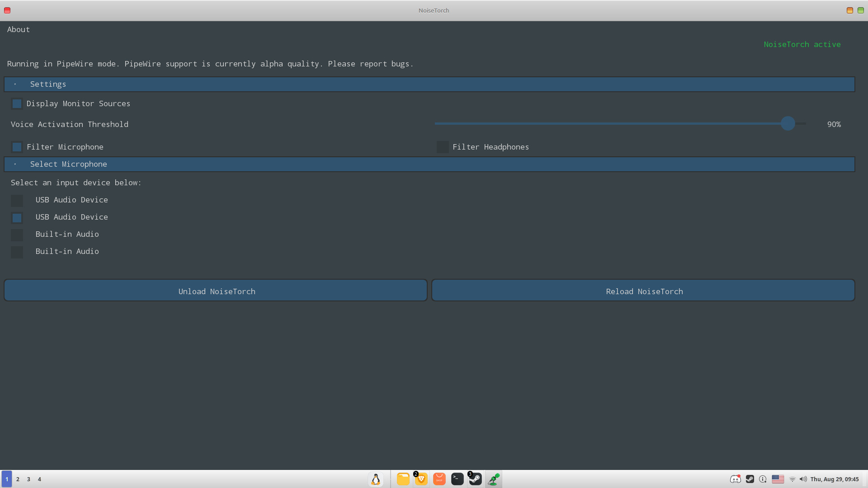Collapse the Select Microphone section header
This screenshot has width=868, height=488.
pyautogui.click(x=68, y=164)
